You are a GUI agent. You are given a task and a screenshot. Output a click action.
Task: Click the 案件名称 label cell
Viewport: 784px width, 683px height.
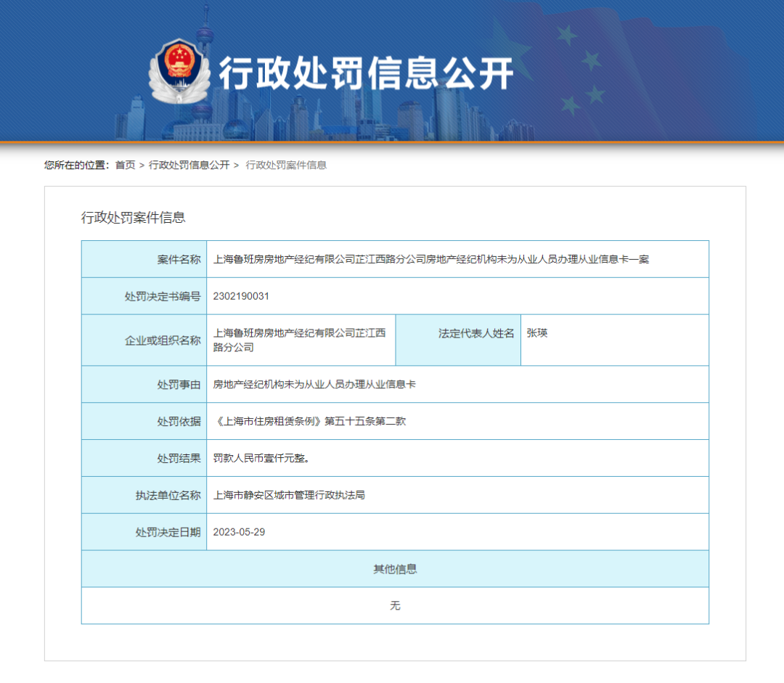click(x=144, y=259)
